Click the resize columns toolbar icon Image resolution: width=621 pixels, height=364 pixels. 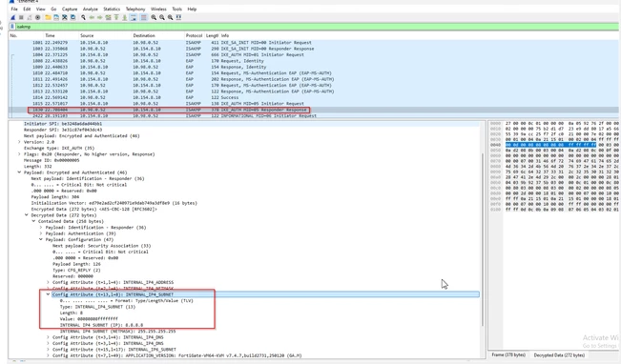click(x=178, y=17)
